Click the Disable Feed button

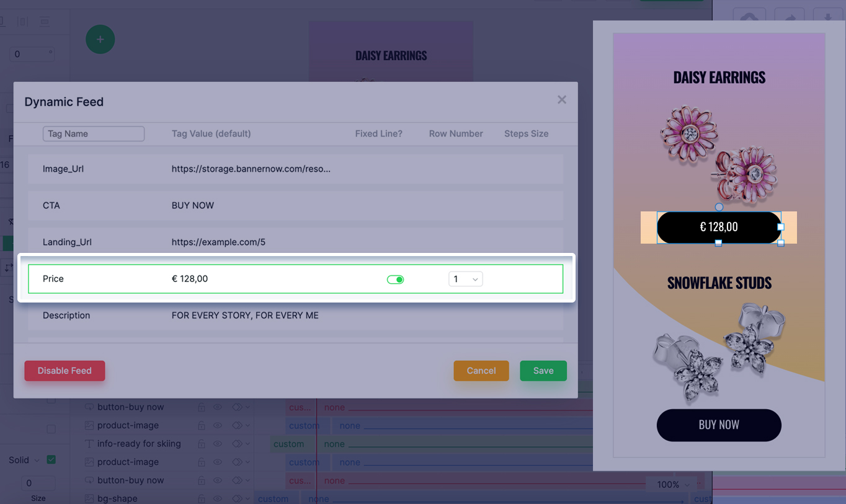65,371
